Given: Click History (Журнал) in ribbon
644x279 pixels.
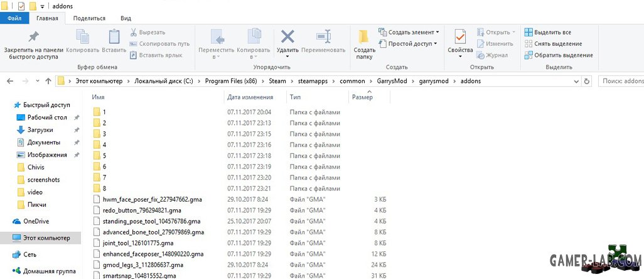Looking at the screenshot, I should (492, 55).
